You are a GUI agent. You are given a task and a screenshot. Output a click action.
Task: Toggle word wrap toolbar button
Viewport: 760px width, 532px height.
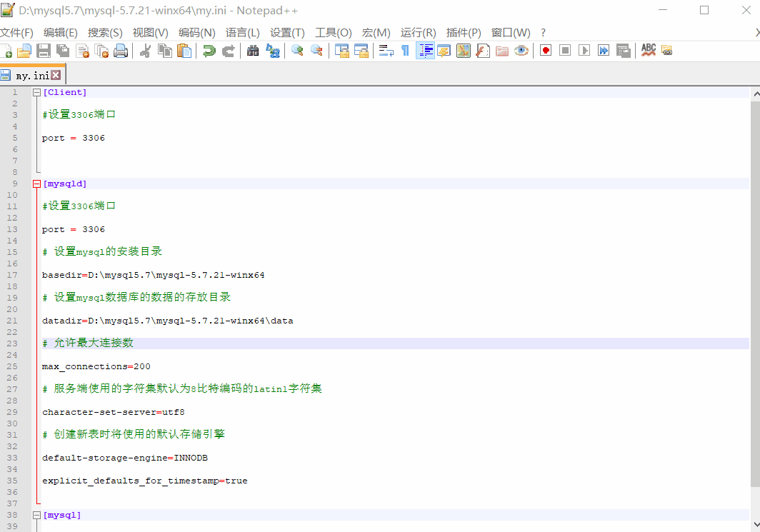click(386, 51)
